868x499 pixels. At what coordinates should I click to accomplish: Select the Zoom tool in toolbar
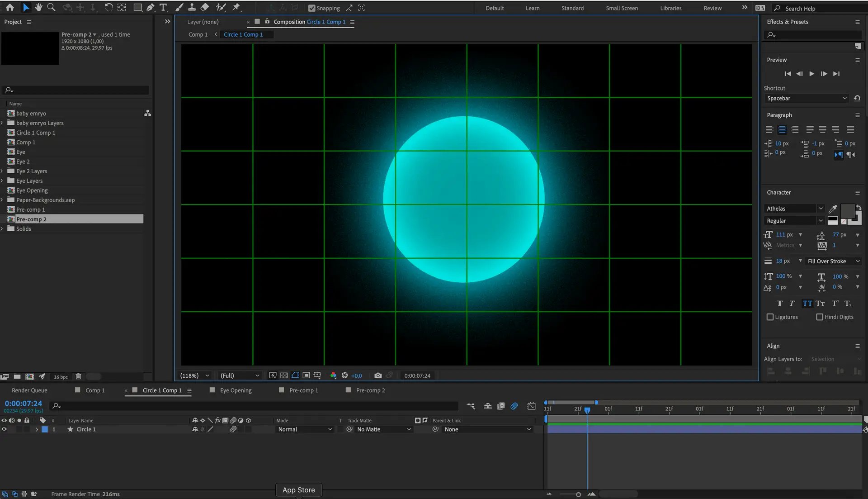tap(51, 7)
